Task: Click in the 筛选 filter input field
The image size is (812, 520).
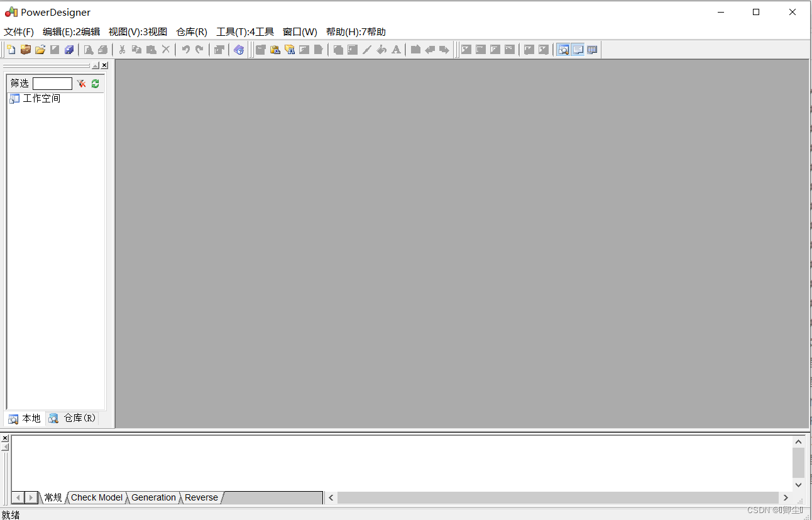Action: pos(53,83)
